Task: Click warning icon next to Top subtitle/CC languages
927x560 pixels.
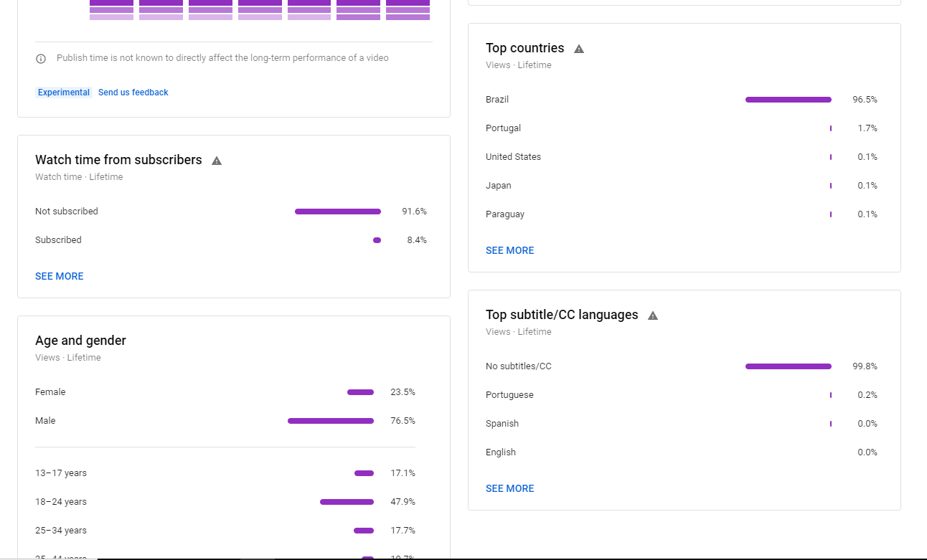Action: [x=653, y=315]
